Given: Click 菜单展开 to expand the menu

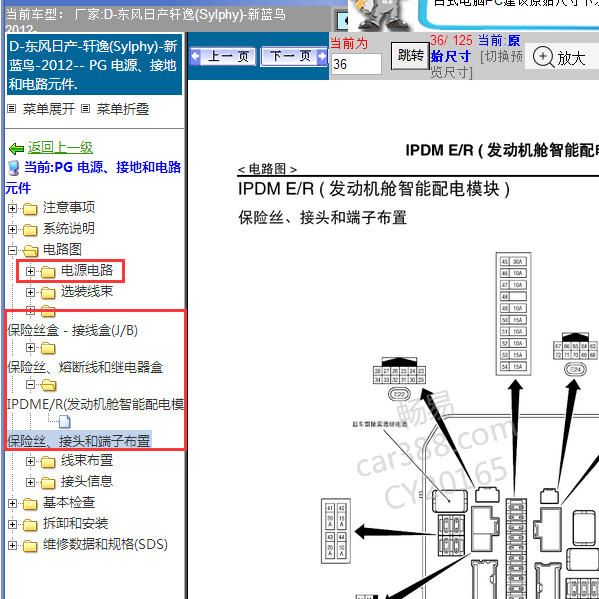Looking at the screenshot, I should click(49, 109).
